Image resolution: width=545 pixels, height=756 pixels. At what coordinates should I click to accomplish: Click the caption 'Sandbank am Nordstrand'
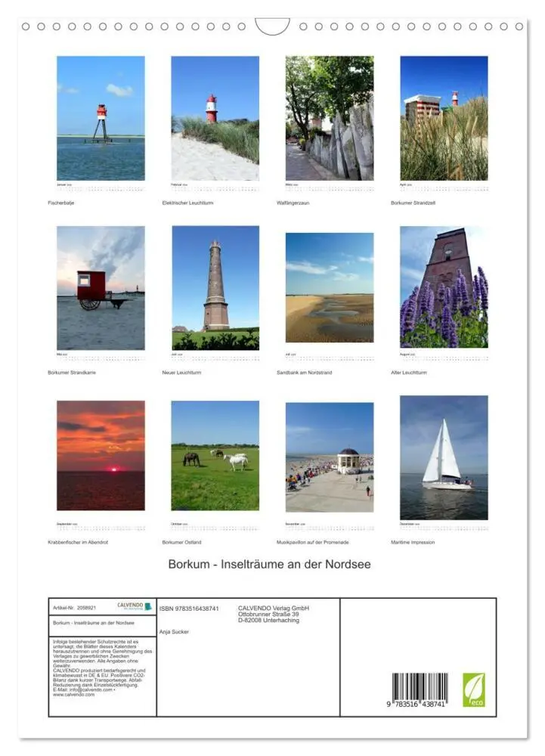coord(304,373)
